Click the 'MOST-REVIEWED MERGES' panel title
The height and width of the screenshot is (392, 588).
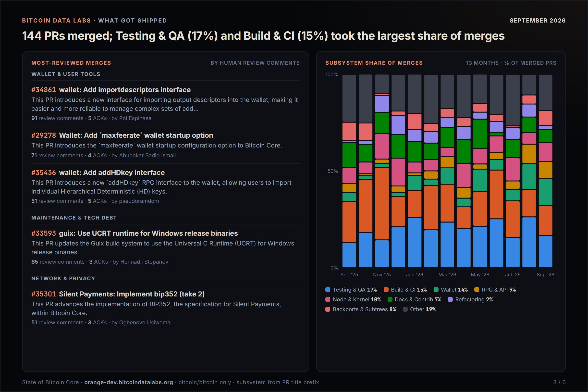(71, 63)
